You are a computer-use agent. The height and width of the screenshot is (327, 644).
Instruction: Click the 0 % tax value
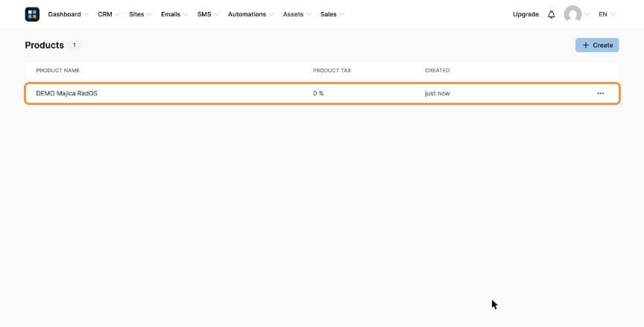point(318,94)
